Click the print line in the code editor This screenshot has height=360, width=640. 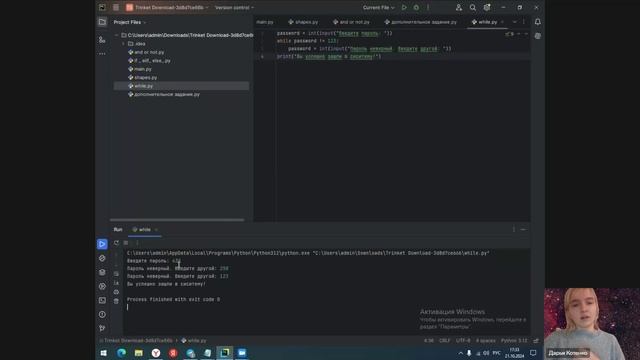[329, 57]
